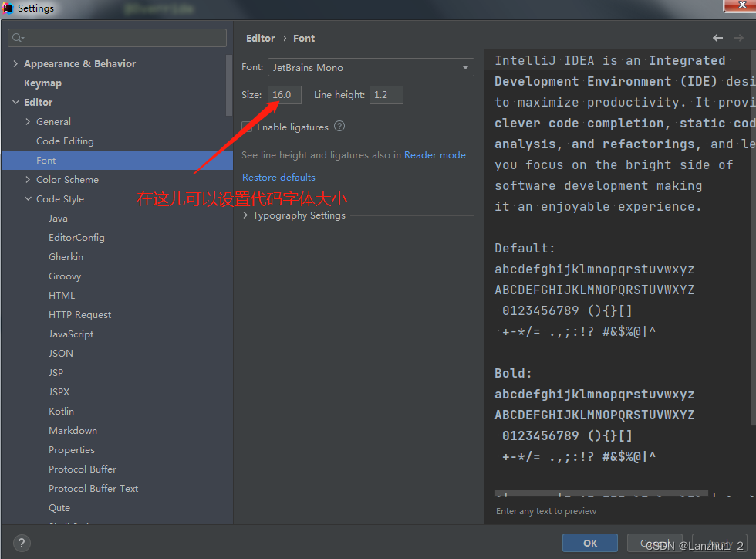Open EditorConfig code style settings
The image size is (756, 559).
pyautogui.click(x=76, y=238)
